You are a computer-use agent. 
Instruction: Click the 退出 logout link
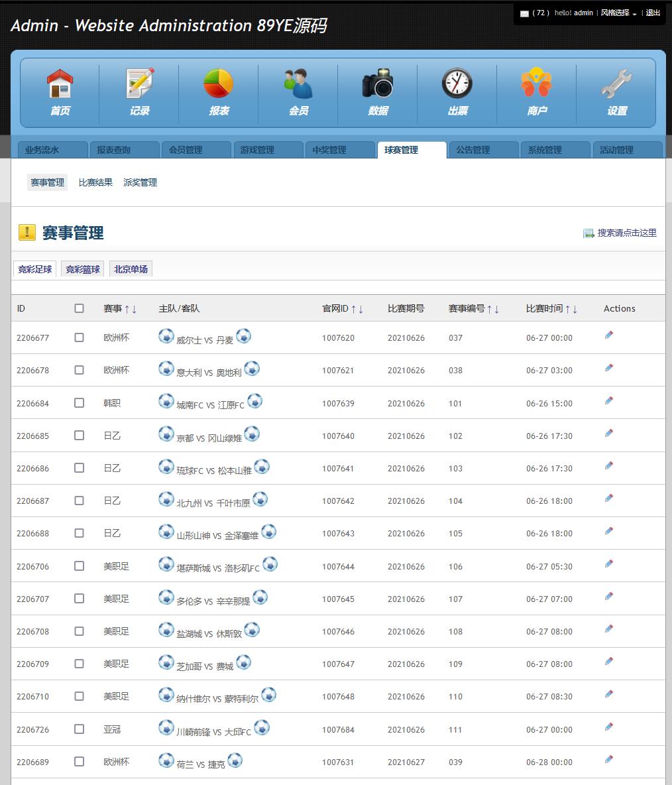pyautogui.click(x=653, y=13)
